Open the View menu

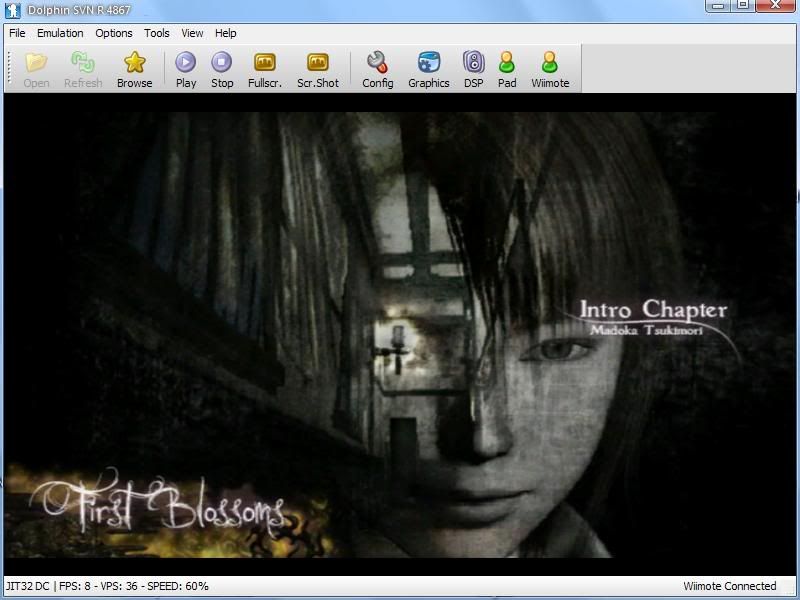point(192,33)
